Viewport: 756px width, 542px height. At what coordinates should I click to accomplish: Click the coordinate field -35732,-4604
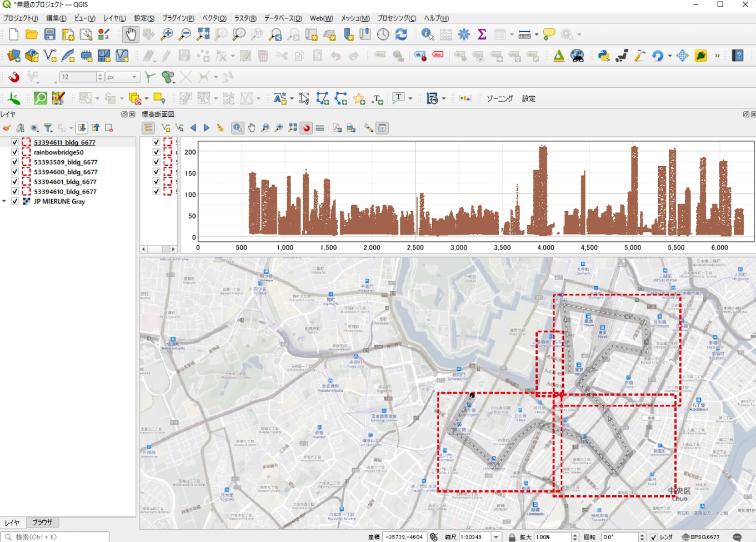point(404,537)
